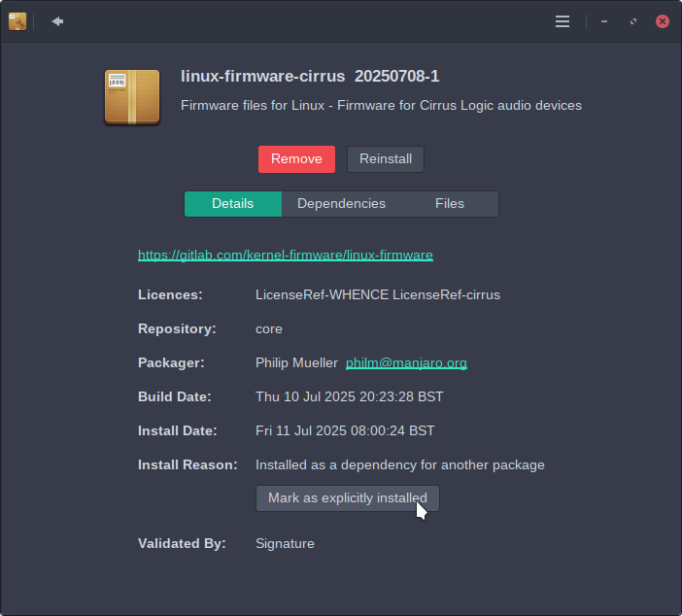
Task: Remove the linux-firmware-cirrus package
Action: click(296, 159)
